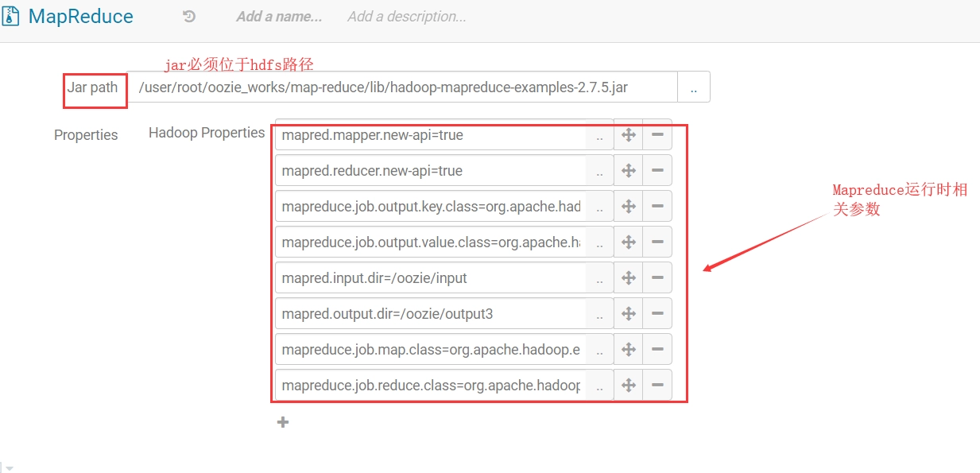The height and width of the screenshot is (473, 980).
Task: Add a new Hadoop property with plus
Action: tap(283, 422)
